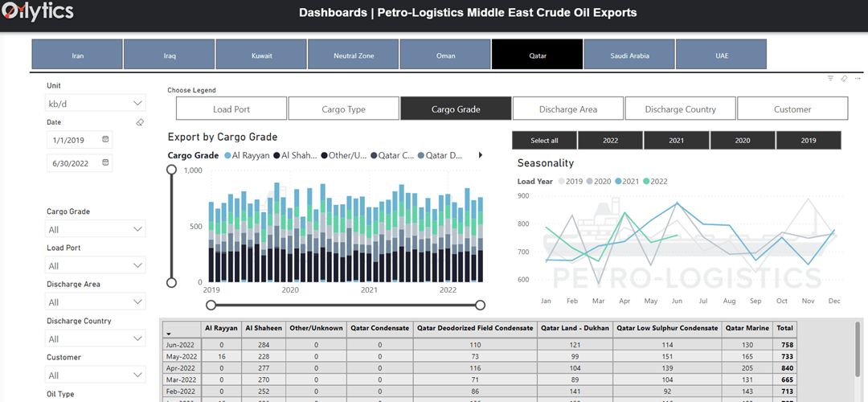Viewport: 868px width, 402px height.
Task: Click the May-2022 table row label
Action: click(182, 355)
